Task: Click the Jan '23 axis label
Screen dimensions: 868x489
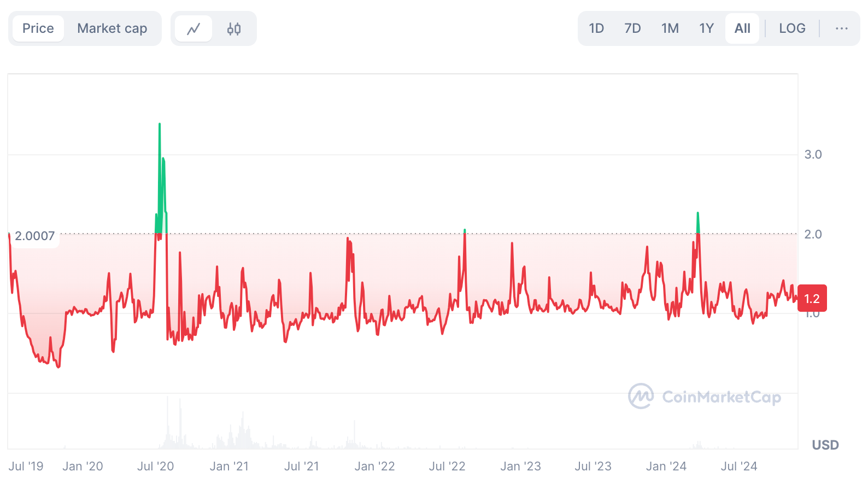Action: pos(520,467)
